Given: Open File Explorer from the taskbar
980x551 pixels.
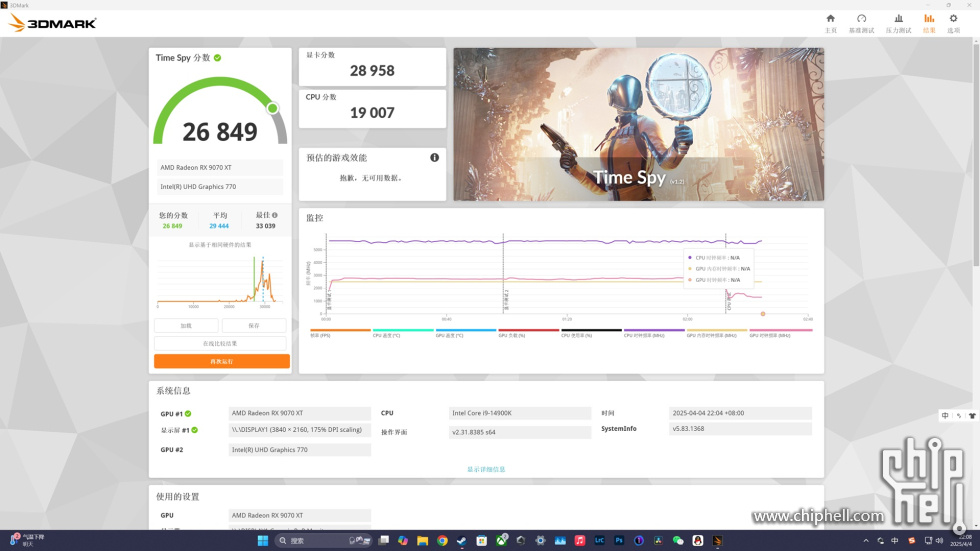Looking at the screenshot, I should 422,540.
